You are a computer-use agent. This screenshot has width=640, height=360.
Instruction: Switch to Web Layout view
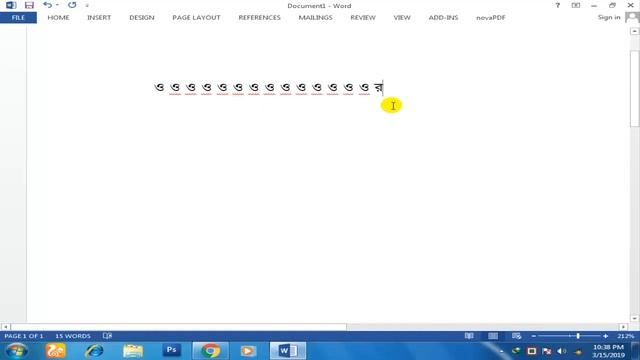coord(516,336)
